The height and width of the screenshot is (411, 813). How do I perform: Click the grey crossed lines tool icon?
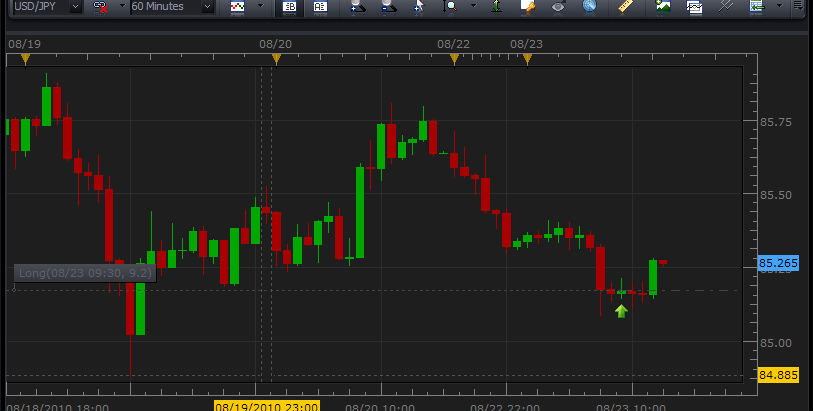coord(726,6)
